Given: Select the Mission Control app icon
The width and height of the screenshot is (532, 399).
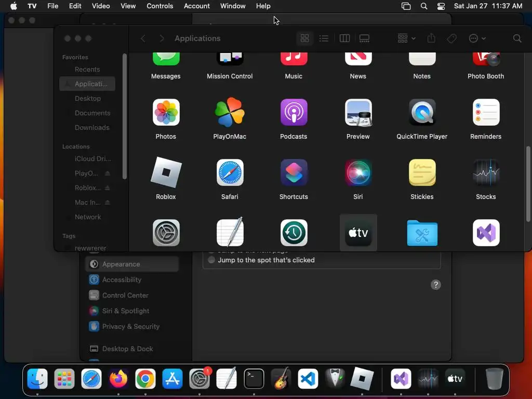Looking at the screenshot, I should click(230, 59).
